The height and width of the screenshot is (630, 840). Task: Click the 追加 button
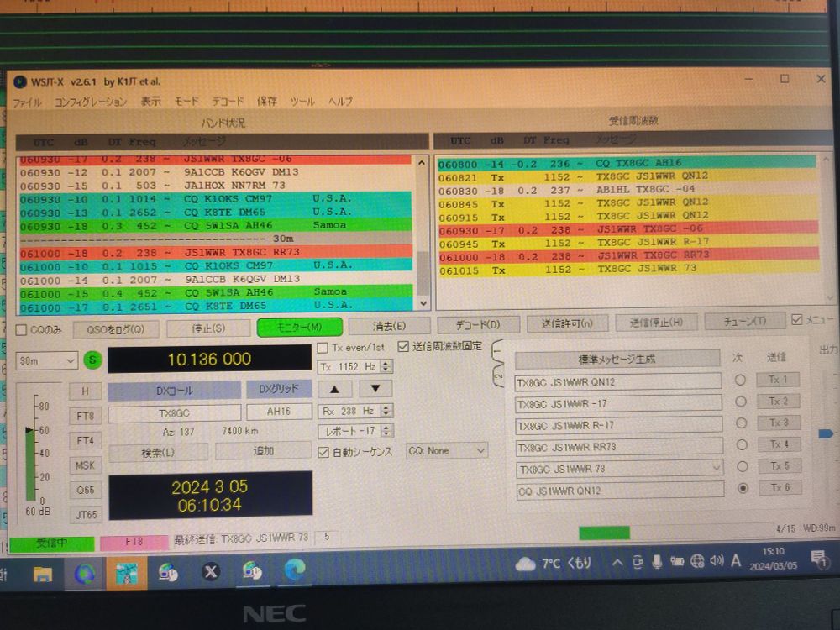[263, 450]
